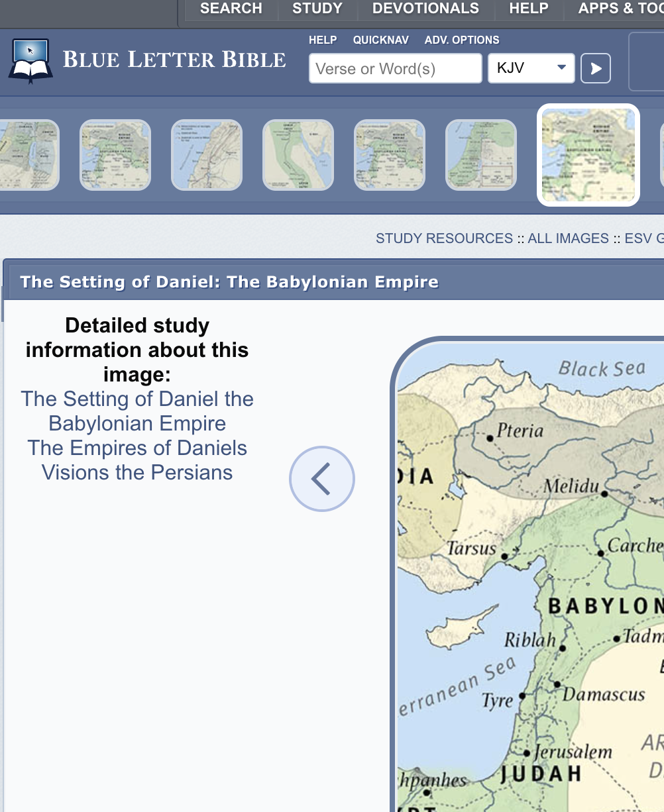Click the Riblah city label on the map

(x=530, y=640)
